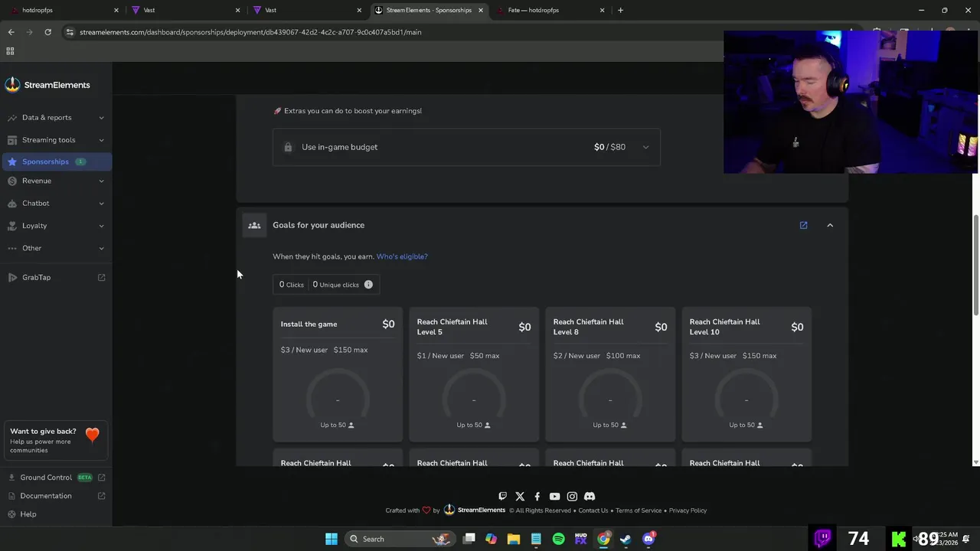Click the Windows taskbar Search box

(x=398, y=539)
